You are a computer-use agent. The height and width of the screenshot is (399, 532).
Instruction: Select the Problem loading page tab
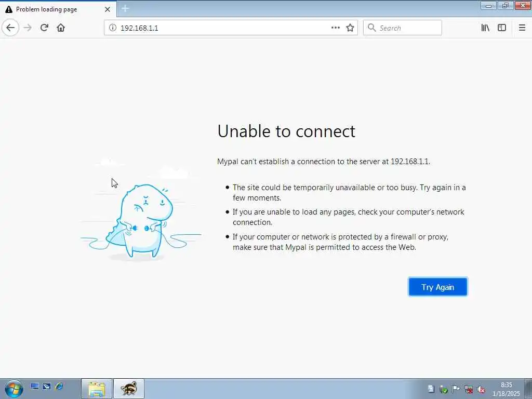(x=58, y=9)
